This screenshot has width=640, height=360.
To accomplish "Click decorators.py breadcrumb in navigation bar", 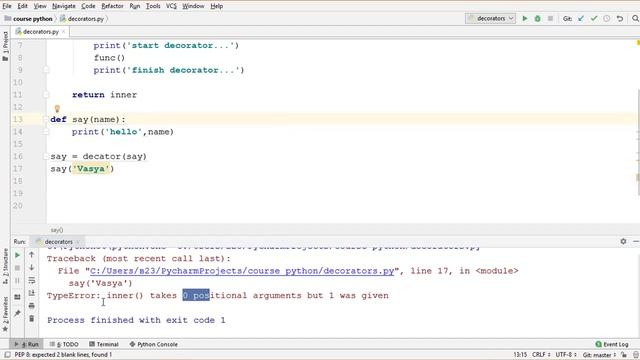I will (x=82, y=19).
